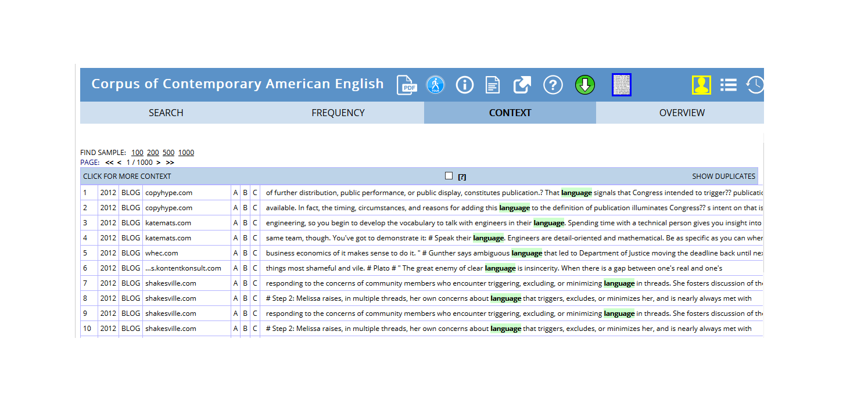Image resolution: width=868 pixels, height=407 pixels.
Task: Click the PDF document icon
Action: coord(407,85)
